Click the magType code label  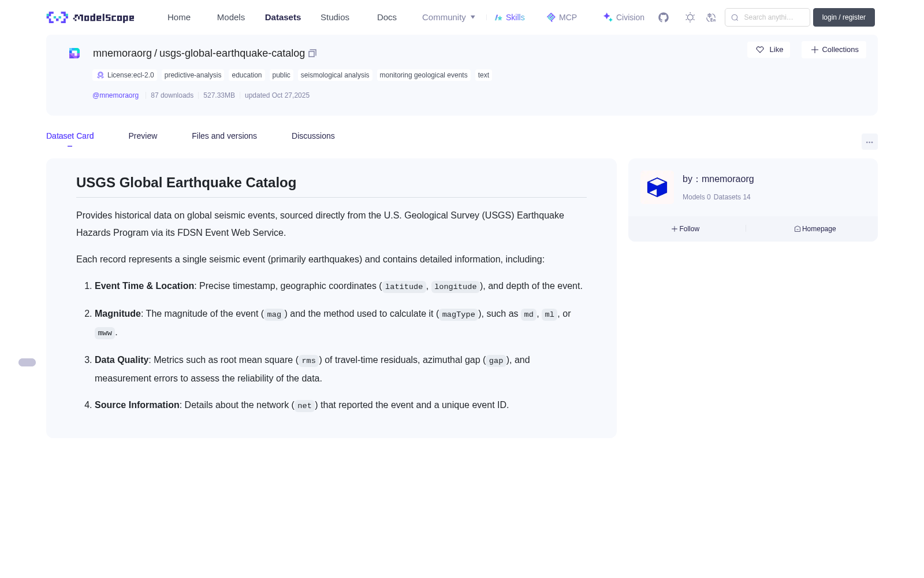tap(459, 314)
